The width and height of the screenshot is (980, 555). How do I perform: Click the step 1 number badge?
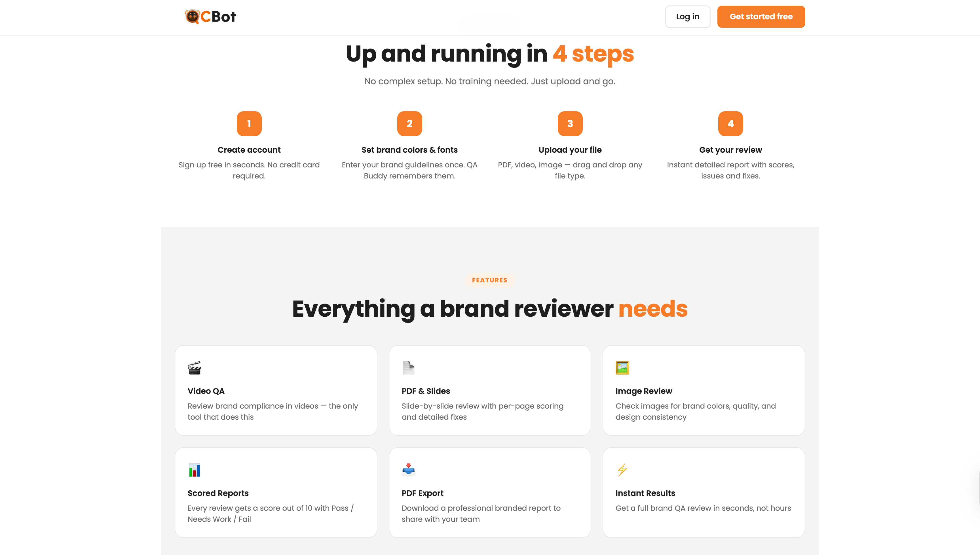point(249,123)
